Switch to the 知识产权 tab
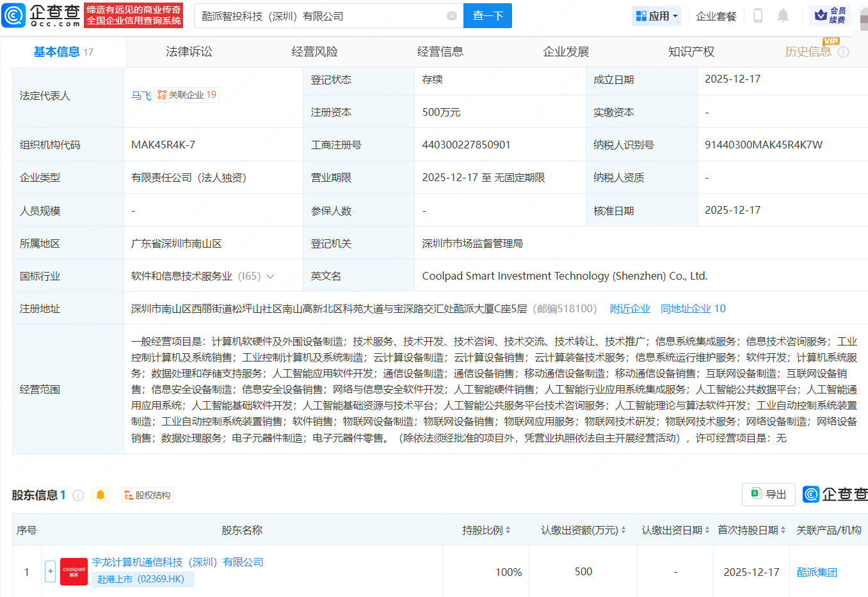 691,52
